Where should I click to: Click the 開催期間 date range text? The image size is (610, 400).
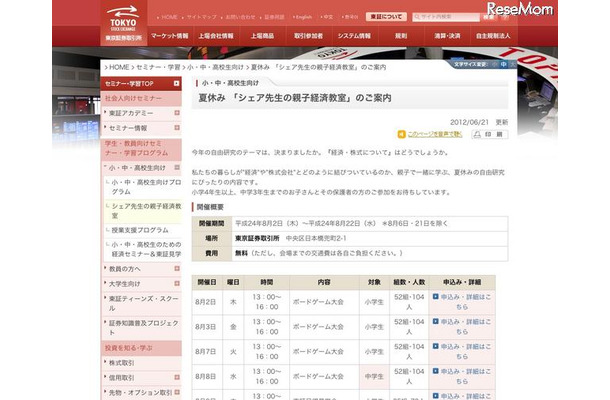[x=342, y=223]
